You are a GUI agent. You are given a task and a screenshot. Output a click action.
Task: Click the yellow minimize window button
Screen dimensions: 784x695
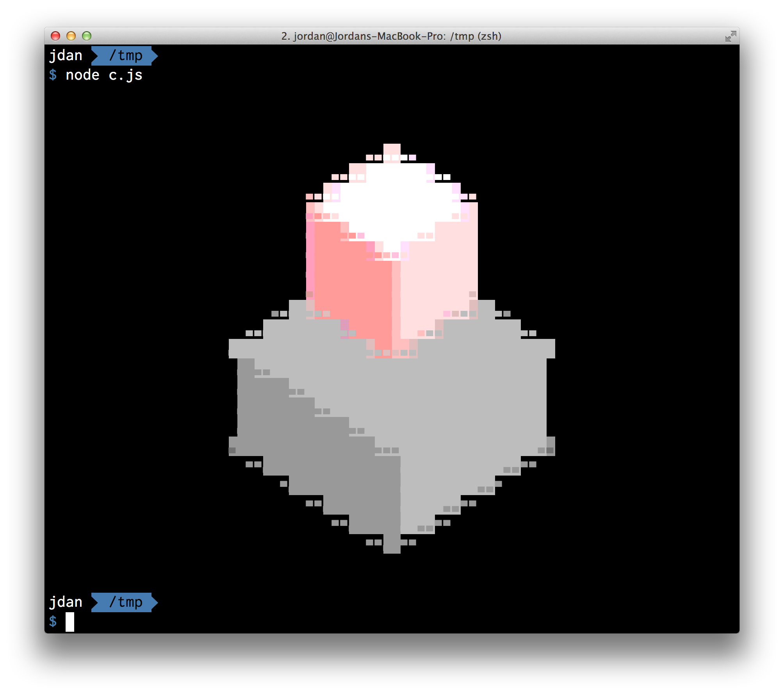(71, 36)
